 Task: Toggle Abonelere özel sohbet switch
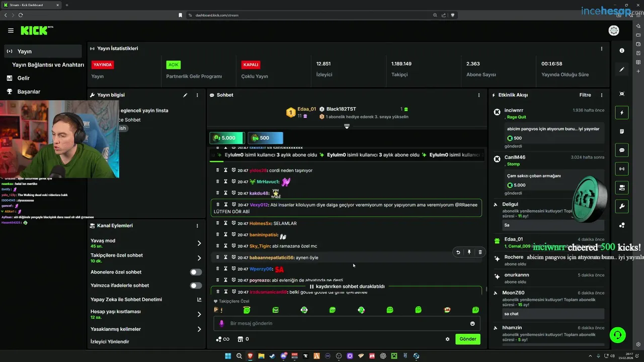(x=196, y=272)
